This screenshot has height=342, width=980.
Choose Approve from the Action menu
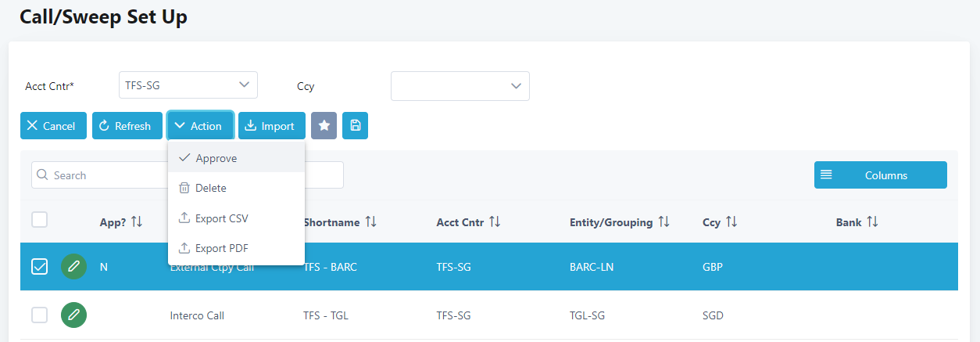click(x=216, y=158)
